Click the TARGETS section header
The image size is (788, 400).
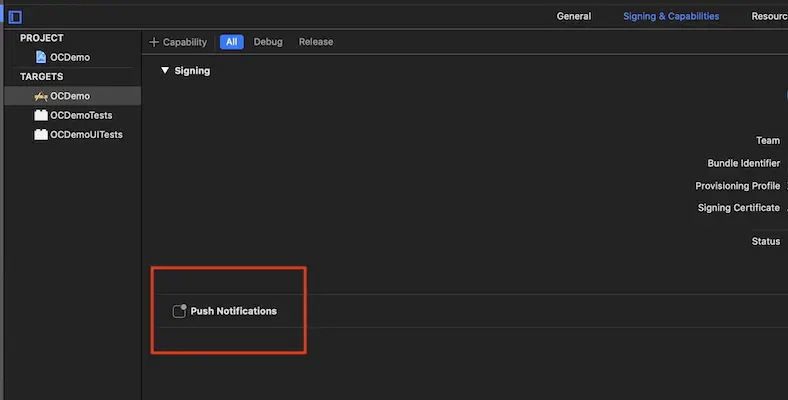42,76
